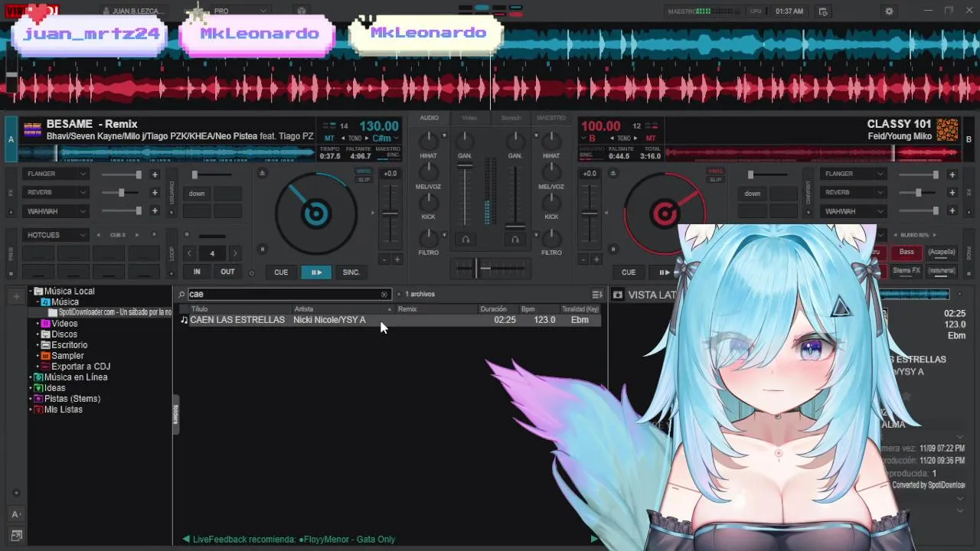Image resolution: width=980 pixels, height=551 pixels.
Task: Toggle Stems FX pad
Action: (x=906, y=271)
